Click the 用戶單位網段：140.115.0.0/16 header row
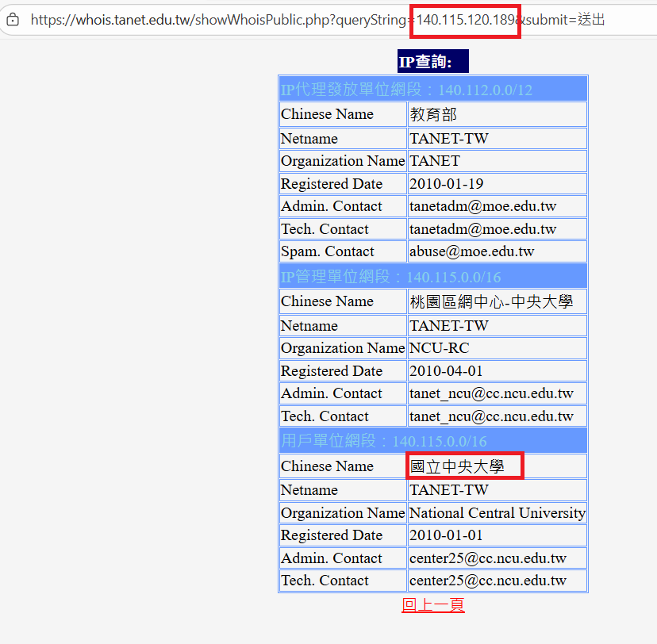657x644 pixels. point(432,440)
